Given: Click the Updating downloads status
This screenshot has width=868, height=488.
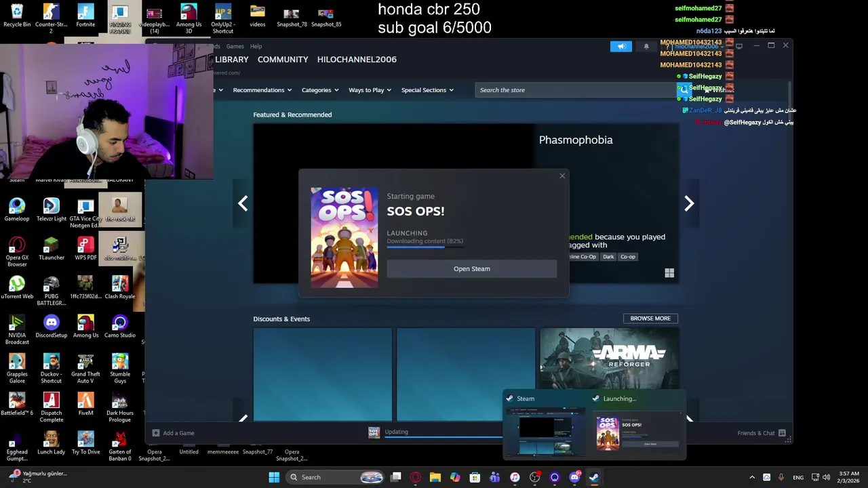Looking at the screenshot, I should point(397,432).
